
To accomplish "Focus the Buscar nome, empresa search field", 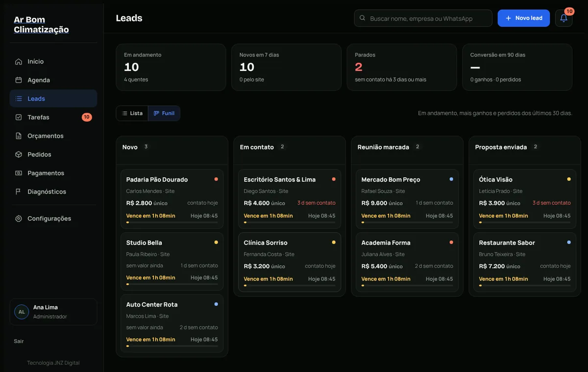I will click(423, 18).
